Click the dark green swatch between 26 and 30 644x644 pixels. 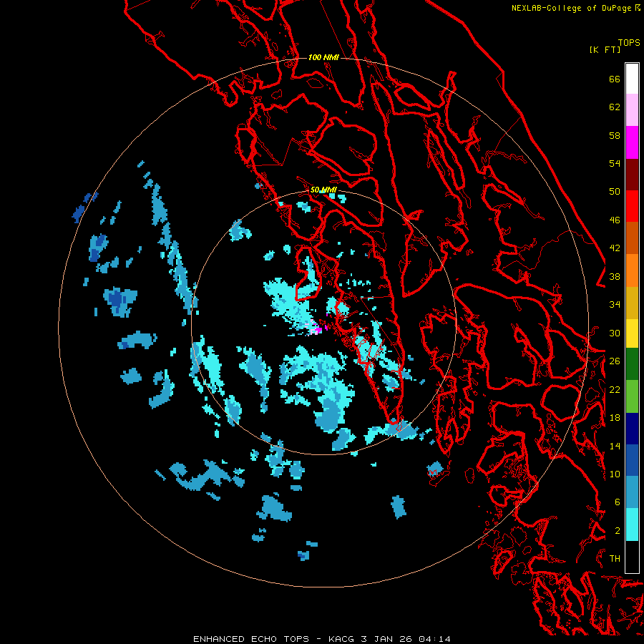[x=632, y=364]
